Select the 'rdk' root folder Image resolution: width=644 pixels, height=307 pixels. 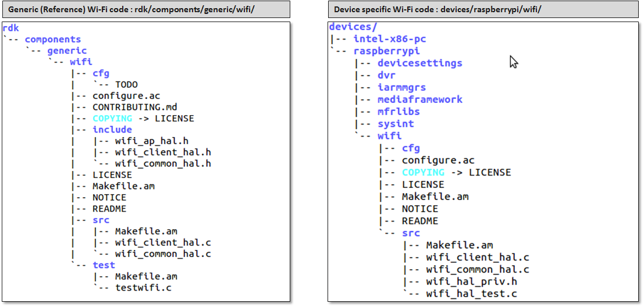click(x=10, y=28)
